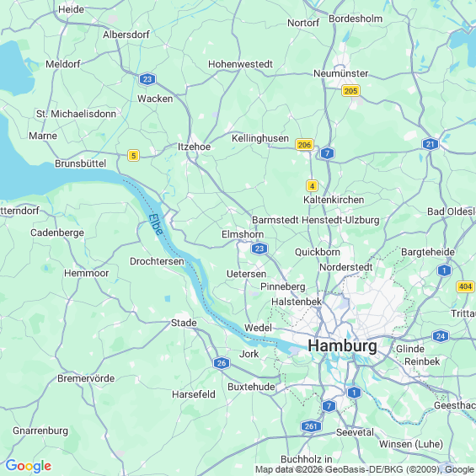Click the A21 highway shield
Viewport: 476px width, 476px height.
tap(431, 144)
